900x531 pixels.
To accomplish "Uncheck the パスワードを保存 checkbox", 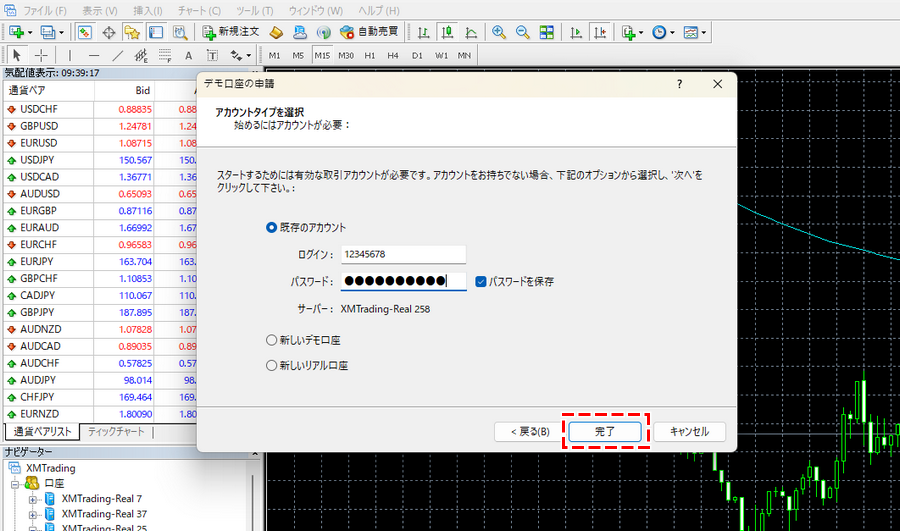I will [481, 281].
